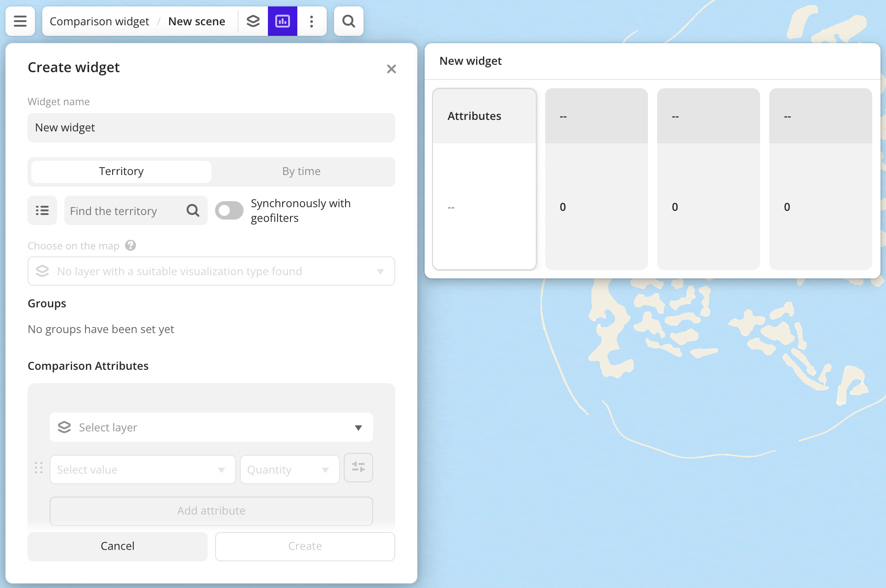Viewport: 886px width, 588px height.
Task: Click the map search magnifier button
Action: [349, 21]
